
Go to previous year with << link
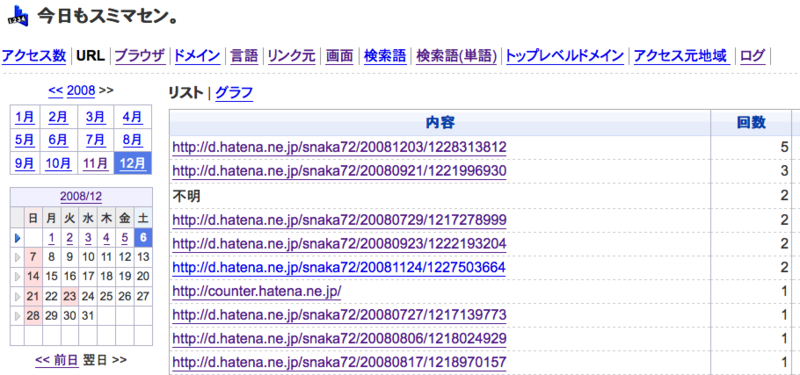(56, 91)
